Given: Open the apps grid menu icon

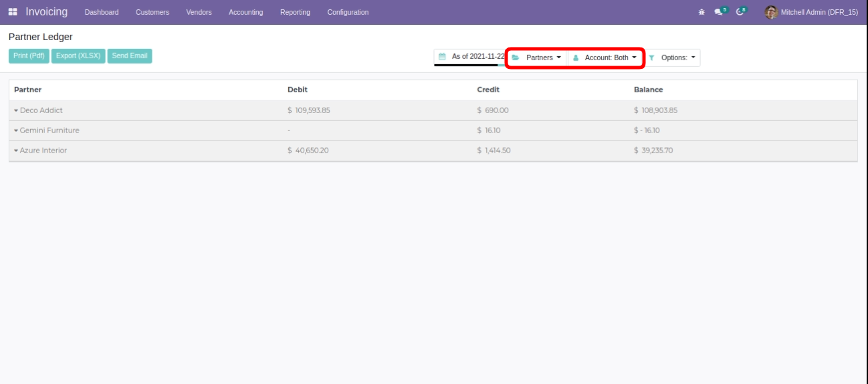Looking at the screenshot, I should tap(14, 12).
